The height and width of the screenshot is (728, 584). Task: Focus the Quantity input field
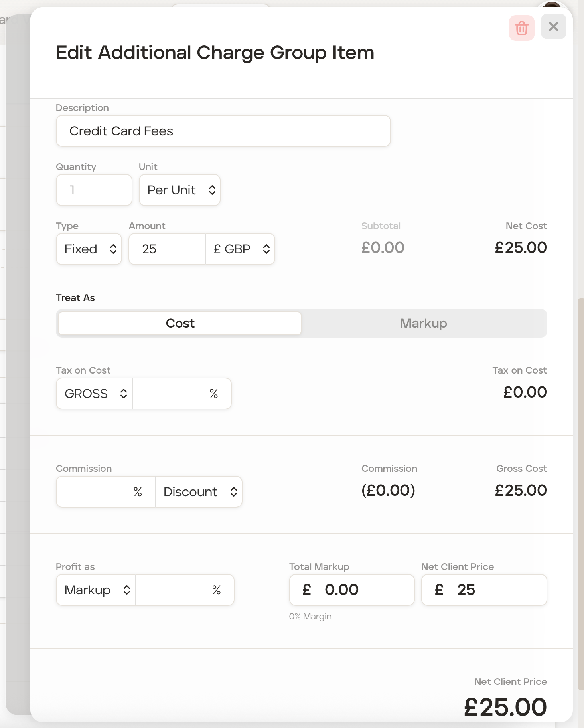point(94,190)
